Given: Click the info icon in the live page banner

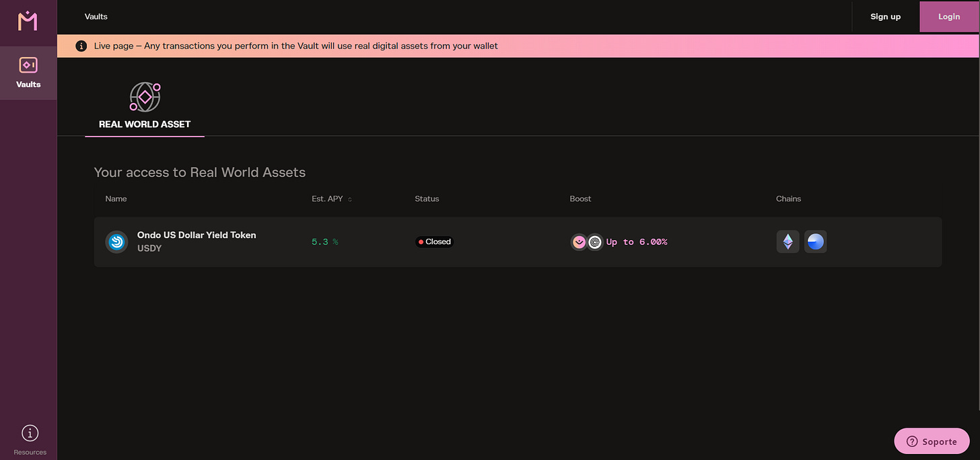Looking at the screenshot, I should (x=81, y=46).
